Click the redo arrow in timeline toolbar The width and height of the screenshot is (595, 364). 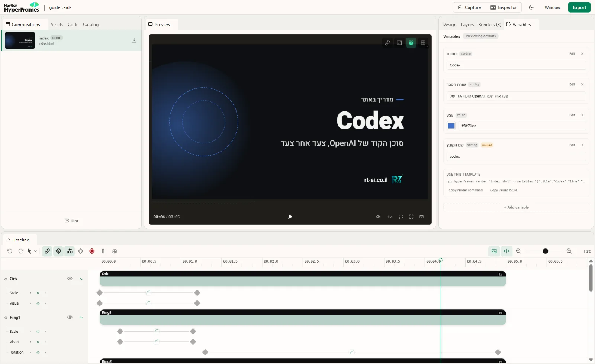click(21, 251)
